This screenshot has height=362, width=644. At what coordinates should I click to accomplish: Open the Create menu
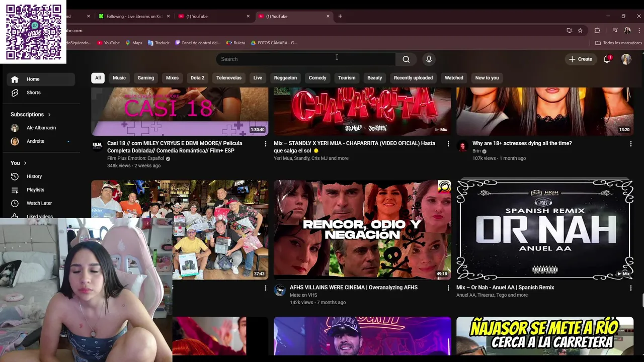click(x=581, y=59)
